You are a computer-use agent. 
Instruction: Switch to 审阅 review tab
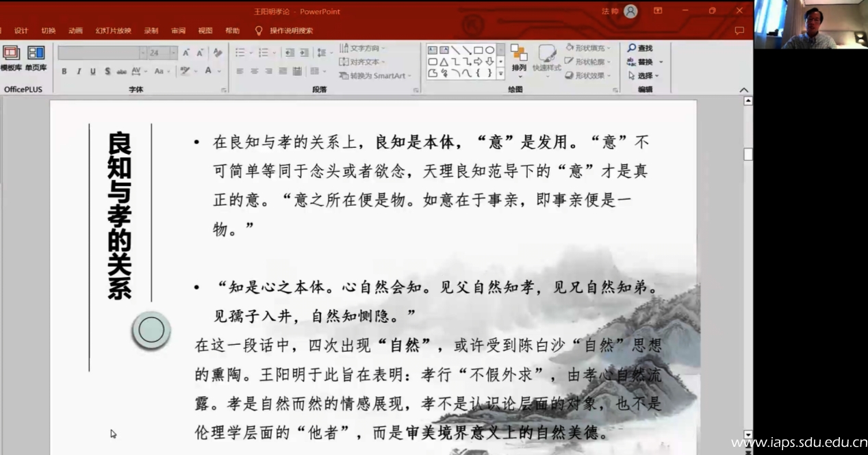[x=179, y=31]
